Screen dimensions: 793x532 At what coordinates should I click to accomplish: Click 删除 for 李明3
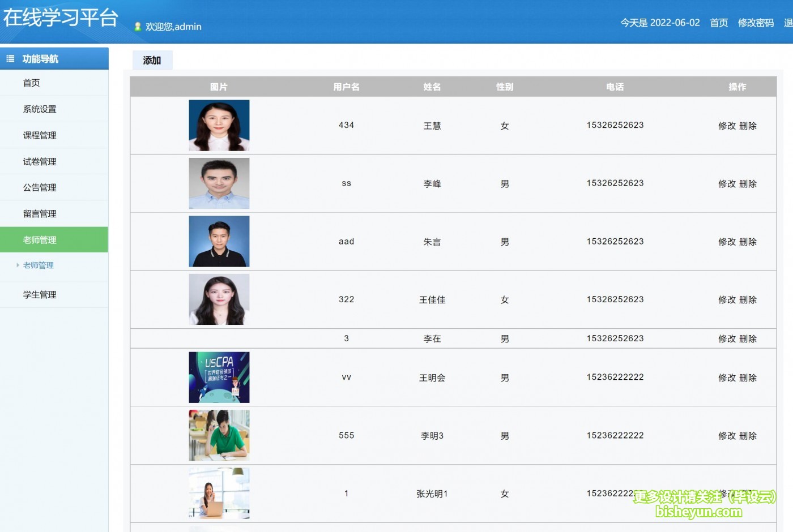point(748,436)
